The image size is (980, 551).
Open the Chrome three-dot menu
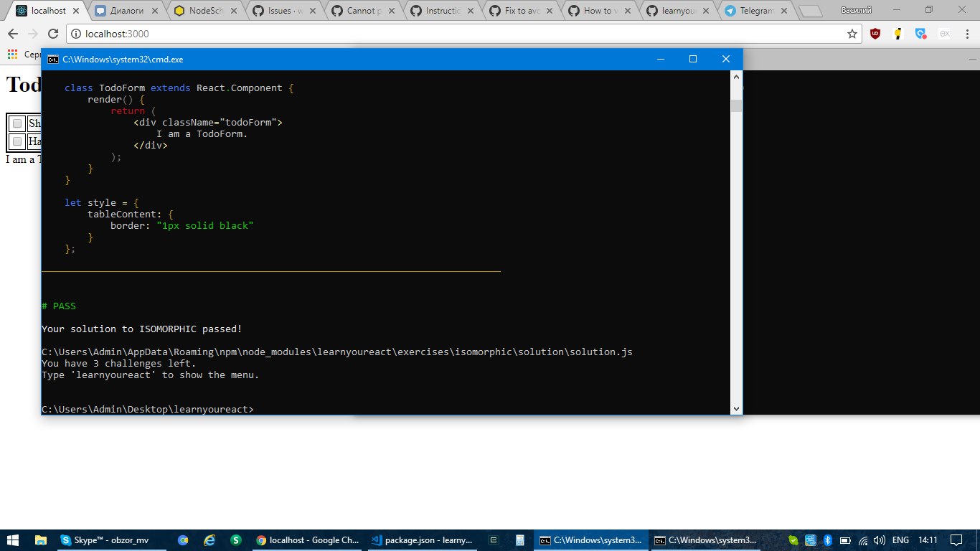(x=966, y=34)
